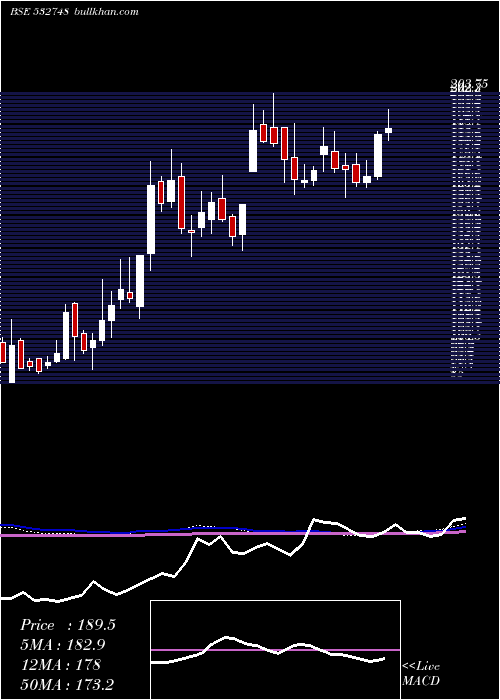The image size is (500, 700).
Task: Click the 203.75 top price axis label
Action: pos(468,83)
